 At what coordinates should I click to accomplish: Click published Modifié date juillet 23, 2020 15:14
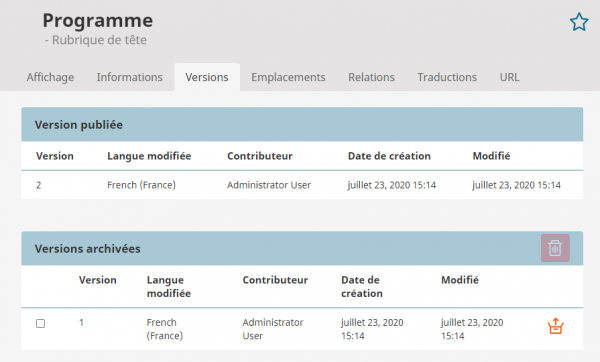[x=516, y=185]
